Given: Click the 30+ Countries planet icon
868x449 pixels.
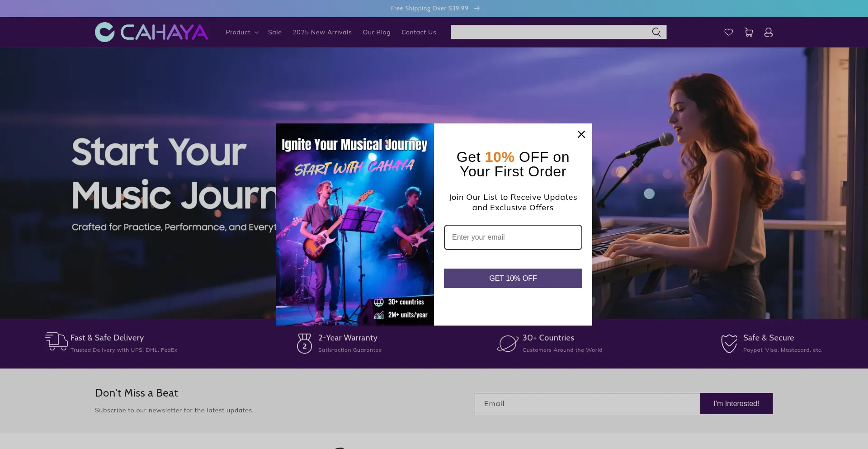Looking at the screenshot, I should click(508, 343).
